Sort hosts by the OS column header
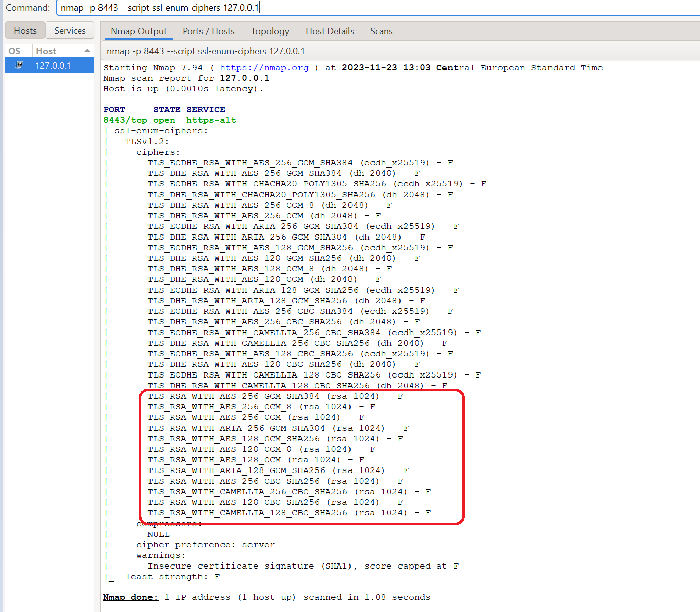700x612 pixels. [x=15, y=51]
